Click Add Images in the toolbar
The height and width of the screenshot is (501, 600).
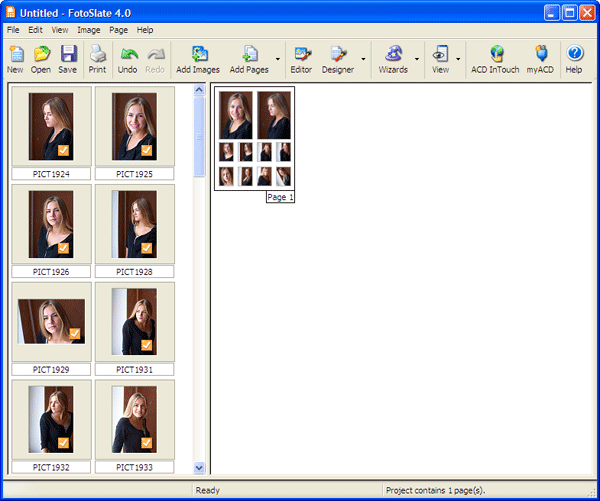[198, 59]
